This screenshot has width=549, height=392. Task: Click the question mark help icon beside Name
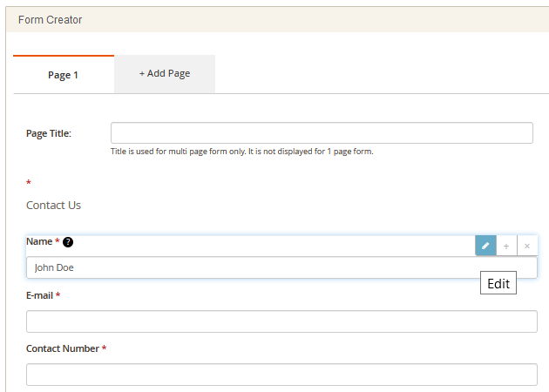pos(68,242)
